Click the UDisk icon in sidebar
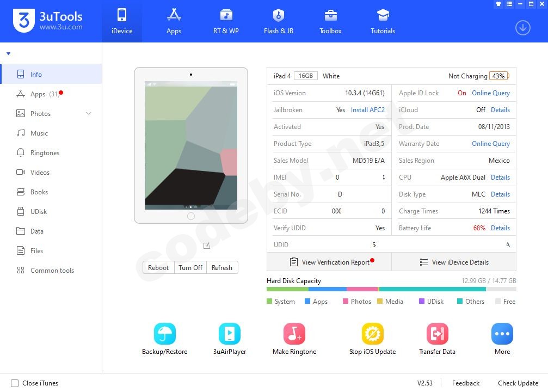The height and width of the screenshot is (392, 548). tap(21, 211)
